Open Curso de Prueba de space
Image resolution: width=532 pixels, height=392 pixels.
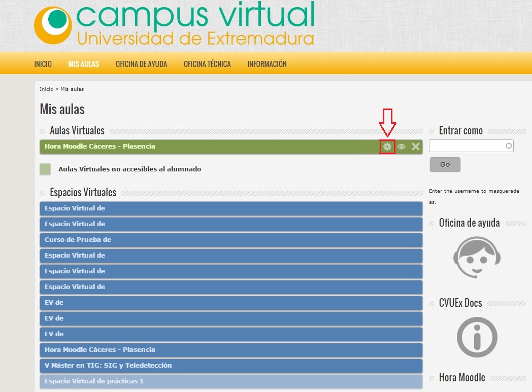[78, 240]
